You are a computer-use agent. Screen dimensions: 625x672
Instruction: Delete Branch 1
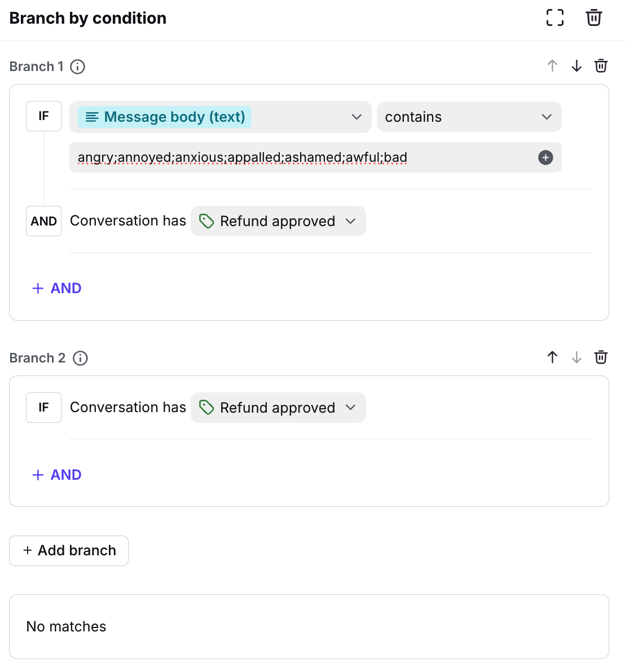(x=601, y=66)
